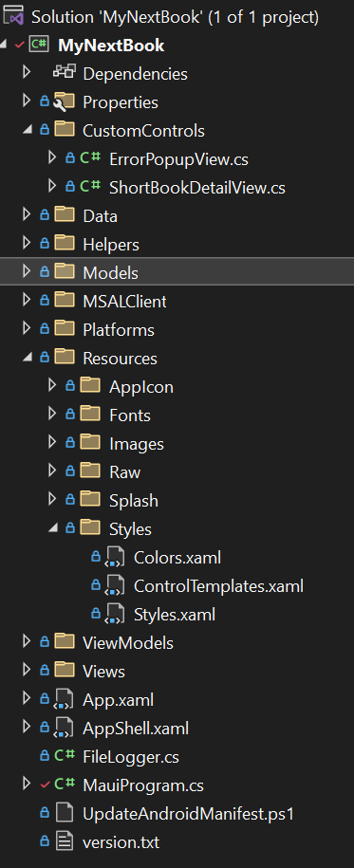
Task: Click the Visual Studio solution icon
Action: pyautogui.click(x=14, y=16)
